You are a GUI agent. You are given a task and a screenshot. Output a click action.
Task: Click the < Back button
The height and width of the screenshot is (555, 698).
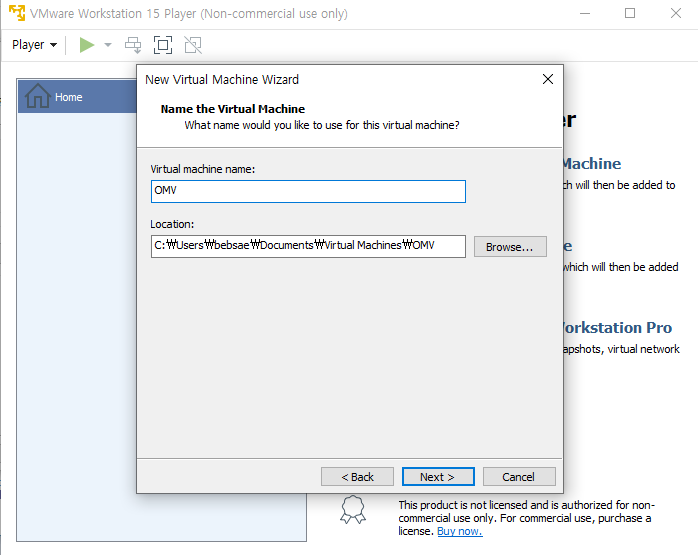(357, 477)
